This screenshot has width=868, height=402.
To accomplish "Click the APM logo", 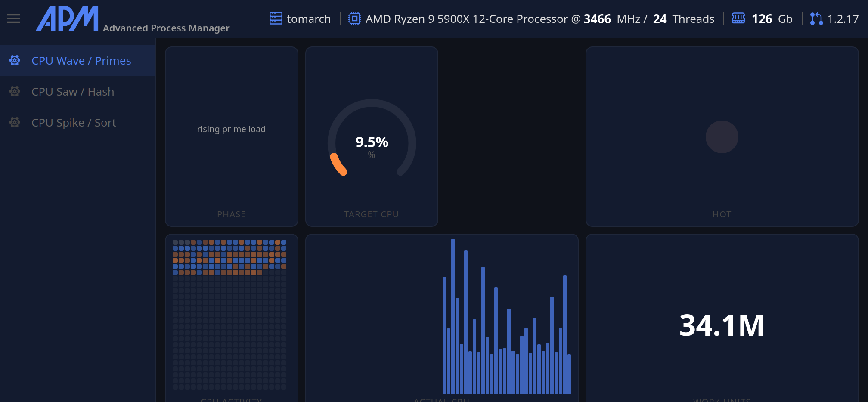I will click(67, 19).
